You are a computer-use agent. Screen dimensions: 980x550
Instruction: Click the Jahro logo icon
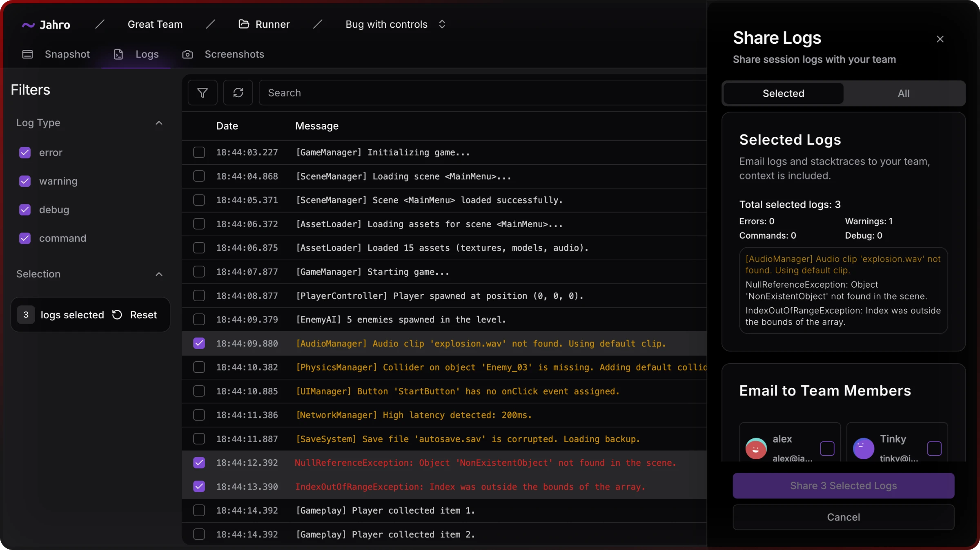tap(28, 25)
